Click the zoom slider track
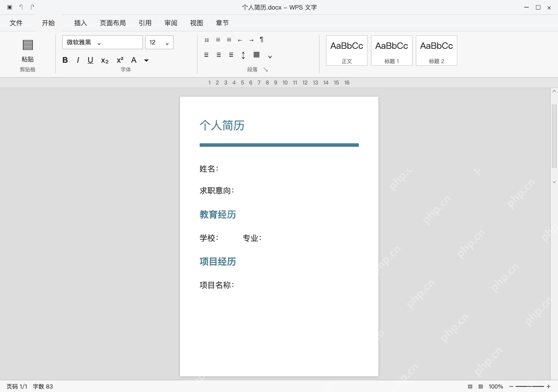 [530, 386]
